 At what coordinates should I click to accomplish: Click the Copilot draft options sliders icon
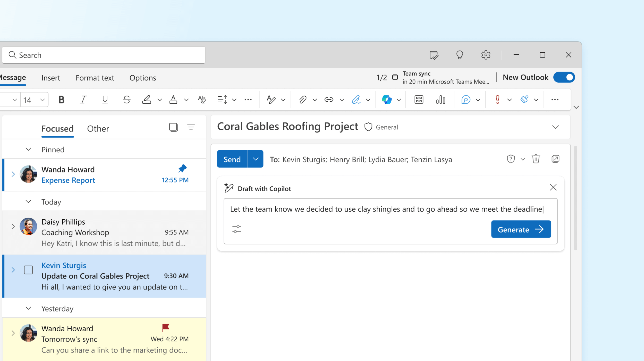[x=237, y=229]
